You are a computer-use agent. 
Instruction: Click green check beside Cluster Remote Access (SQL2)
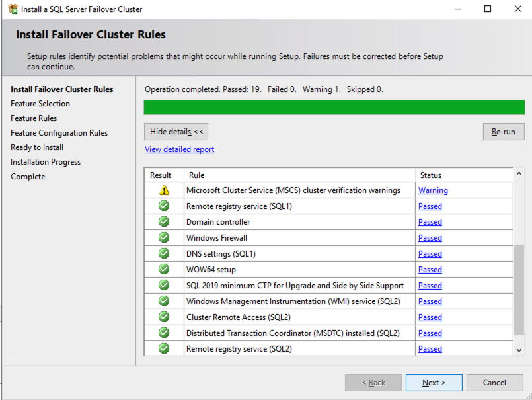(x=164, y=317)
